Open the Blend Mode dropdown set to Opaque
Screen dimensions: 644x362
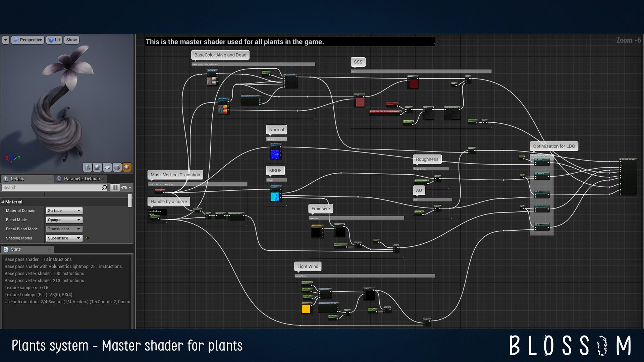(x=64, y=220)
